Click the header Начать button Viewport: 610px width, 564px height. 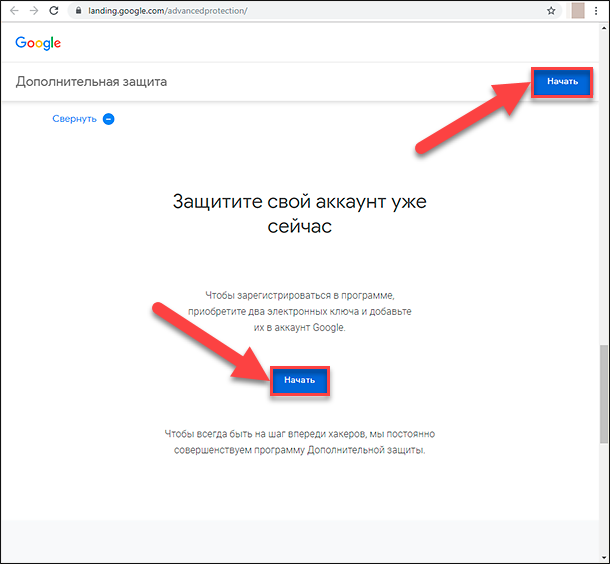point(562,82)
